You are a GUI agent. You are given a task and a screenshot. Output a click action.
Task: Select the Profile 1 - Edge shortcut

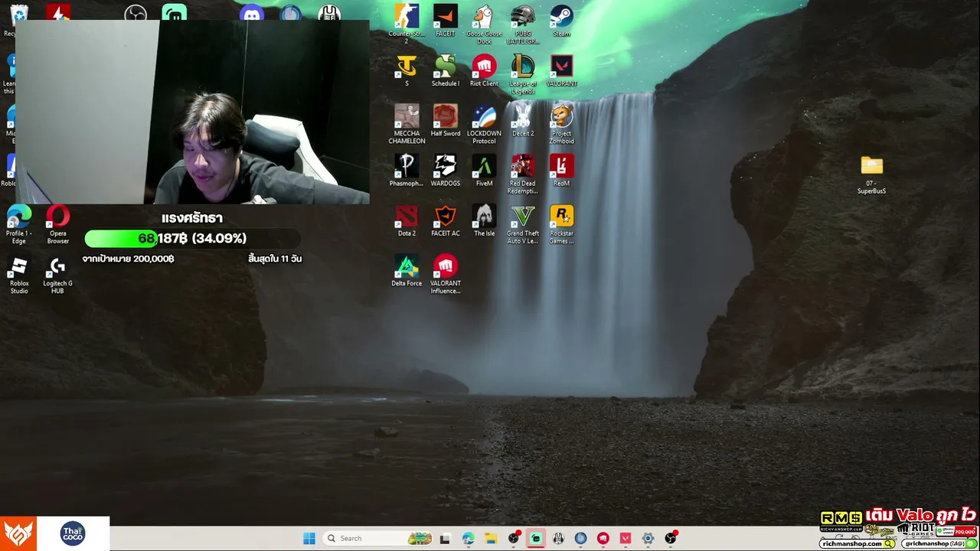click(19, 224)
